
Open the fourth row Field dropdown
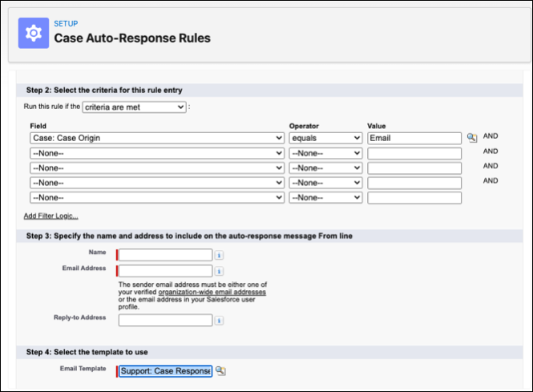(157, 183)
